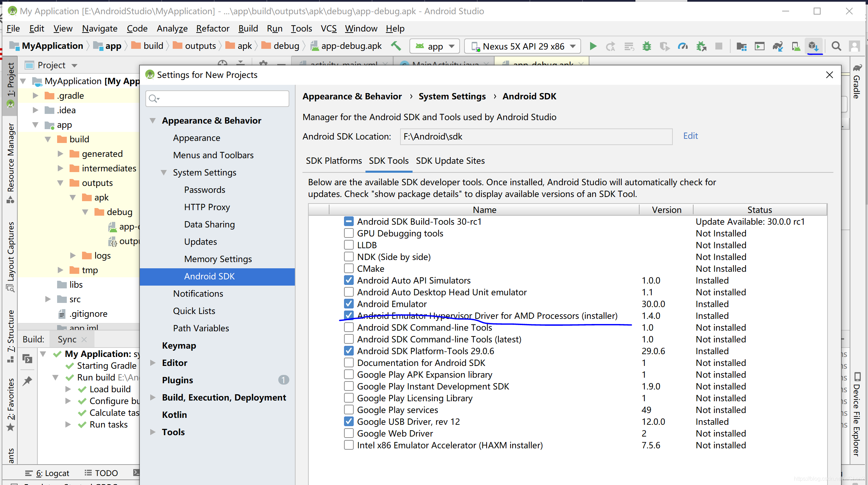Screen dimensions: 868x485
Task: Click the Edit link for SDK location
Action: tap(690, 136)
